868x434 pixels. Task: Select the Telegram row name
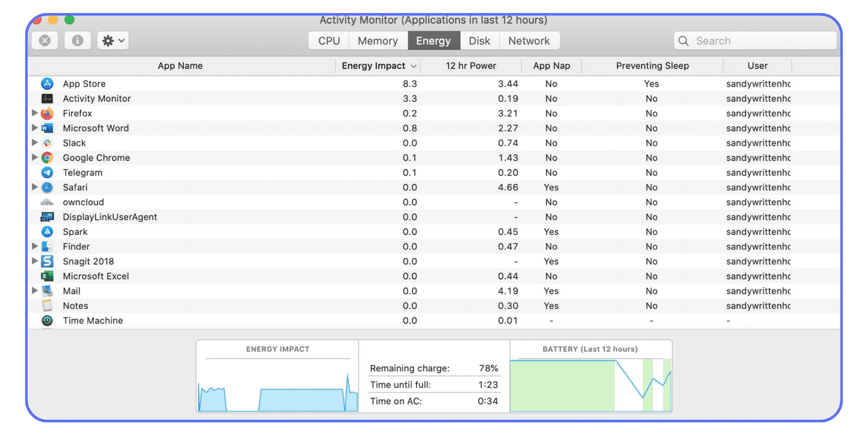point(83,172)
